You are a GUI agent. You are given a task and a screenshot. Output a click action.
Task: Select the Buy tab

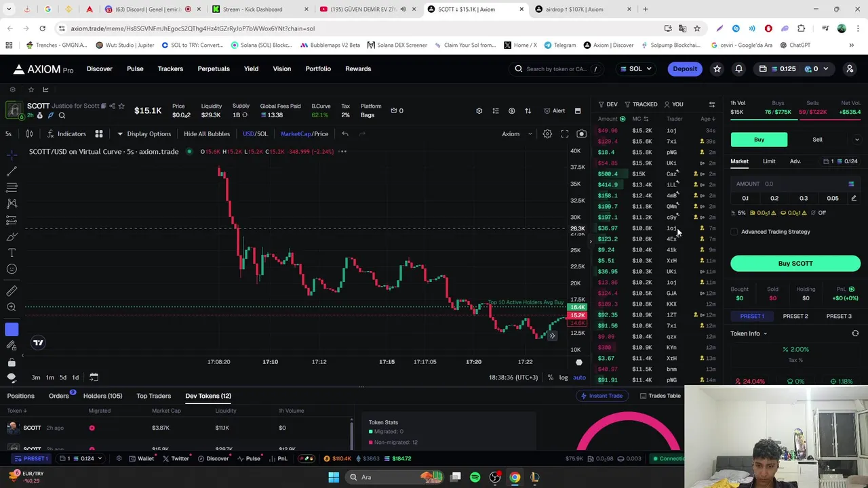(x=759, y=140)
